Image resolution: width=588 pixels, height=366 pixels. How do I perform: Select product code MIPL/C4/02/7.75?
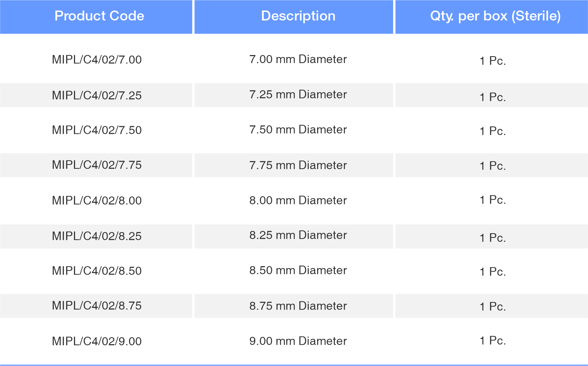click(x=97, y=165)
